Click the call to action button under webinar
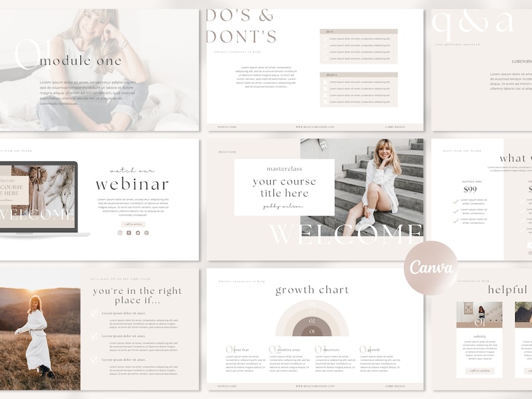The height and width of the screenshot is (399, 532). [133, 224]
